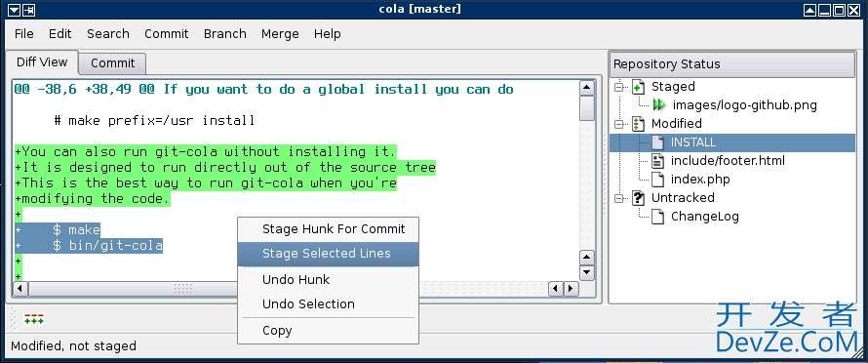
Task: Choose Copy from context menu
Action: pos(329,330)
